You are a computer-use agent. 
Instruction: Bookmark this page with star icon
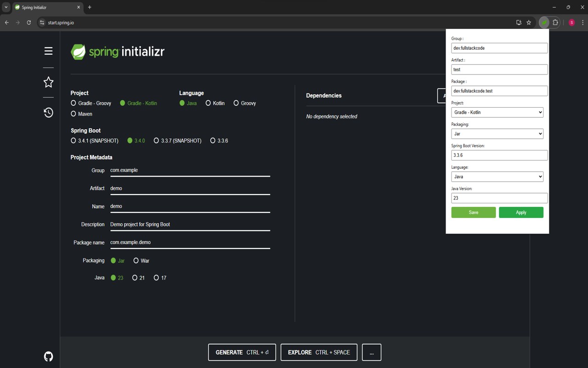529,23
